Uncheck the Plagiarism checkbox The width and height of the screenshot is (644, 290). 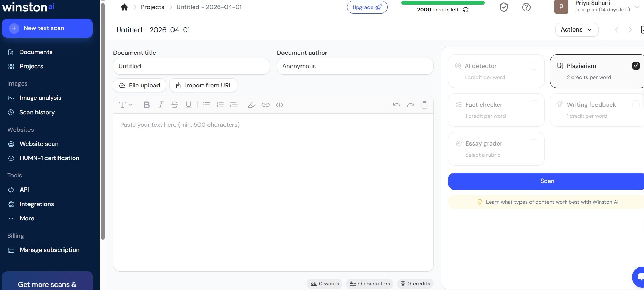pos(636,65)
